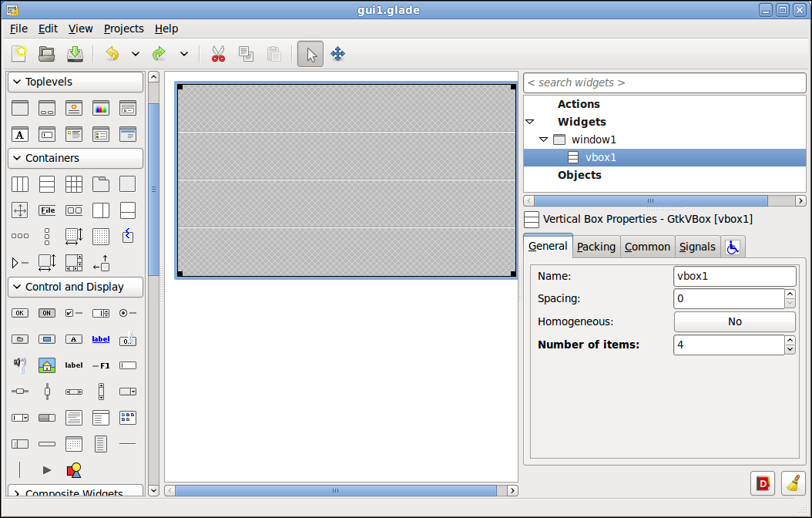Viewport: 812px width, 518px height.
Task: Open the undo history dropdown arrow
Action: pyautogui.click(x=135, y=54)
